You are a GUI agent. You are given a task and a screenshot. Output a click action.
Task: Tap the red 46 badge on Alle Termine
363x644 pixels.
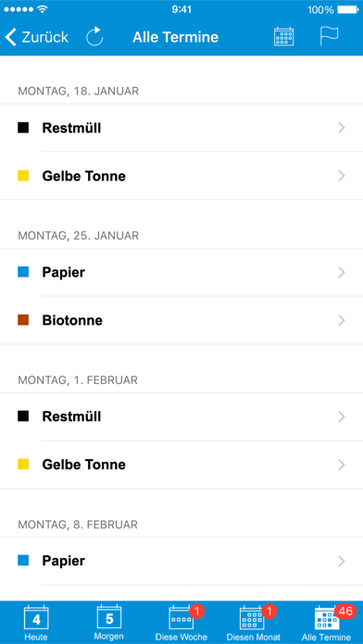point(345,611)
